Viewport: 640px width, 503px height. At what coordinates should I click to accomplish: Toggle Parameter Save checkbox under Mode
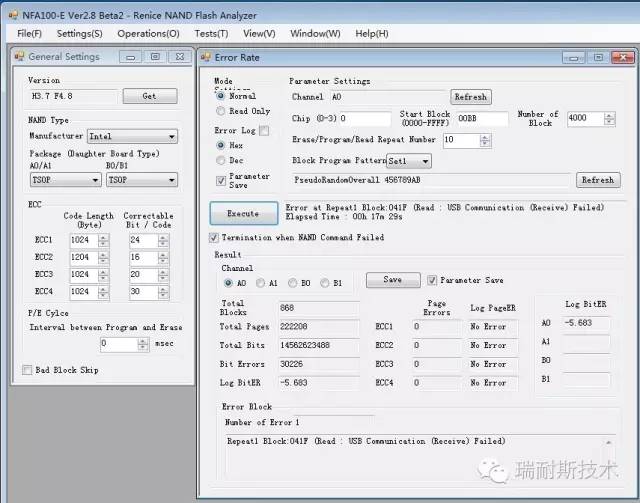(221, 180)
